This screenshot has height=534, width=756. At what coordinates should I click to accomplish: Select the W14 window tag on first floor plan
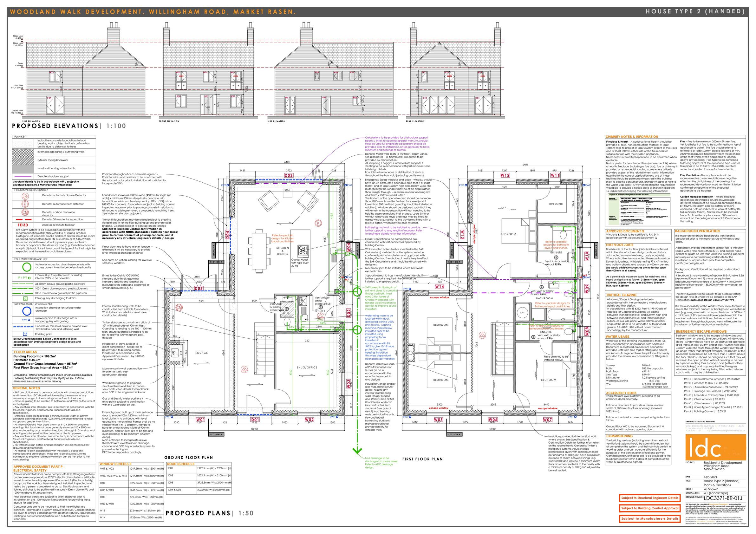click(439, 286)
